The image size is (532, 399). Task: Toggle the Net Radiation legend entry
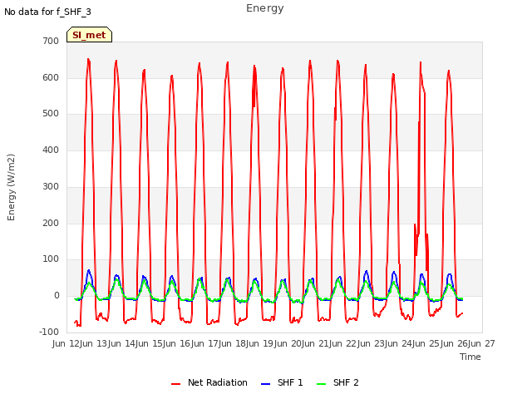point(209,382)
